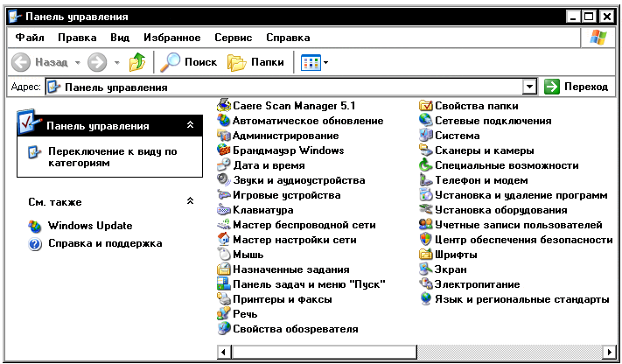Open the Сервис menu

pyautogui.click(x=234, y=38)
